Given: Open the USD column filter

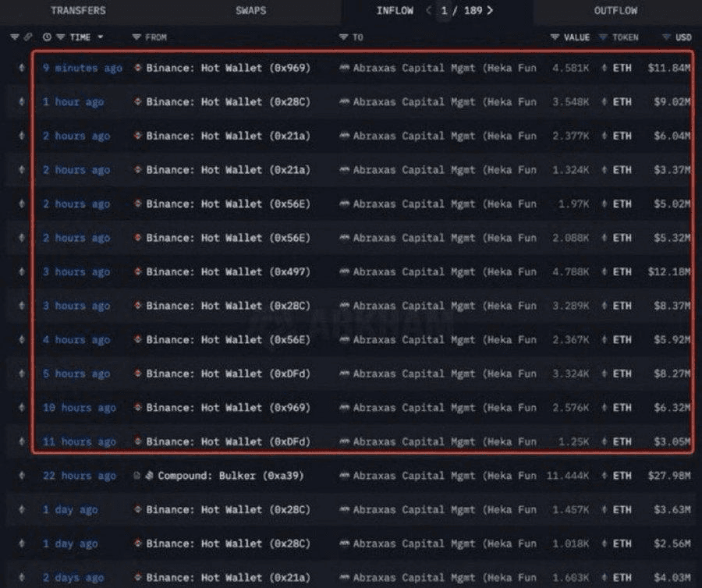Looking at the screenshot, I should tap(667, 37).
